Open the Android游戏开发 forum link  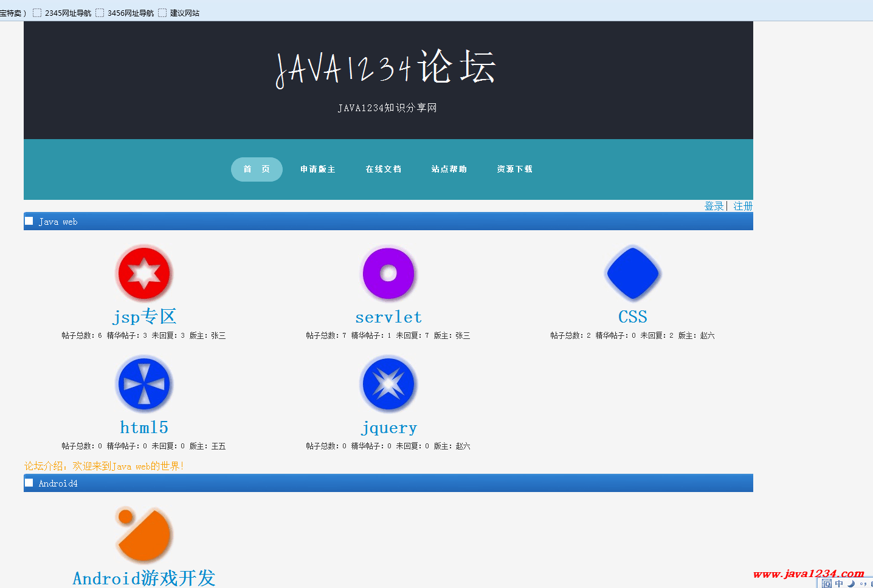point(144,578)
